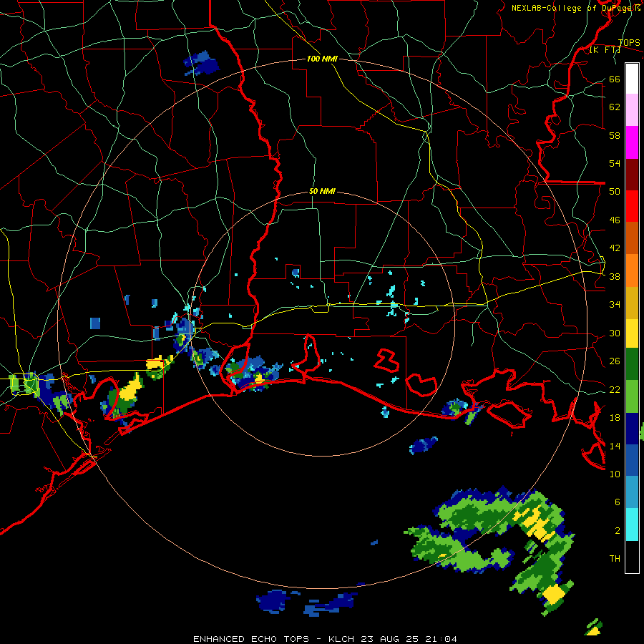
Task: Select the 42 legend value
Action: (x=615, y=248)
